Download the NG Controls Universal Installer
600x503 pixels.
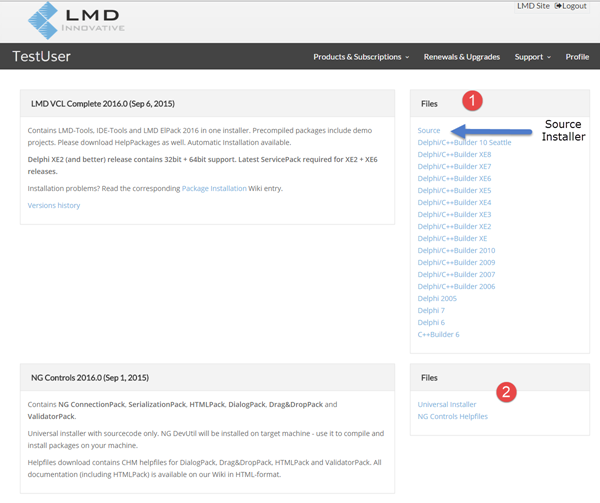click(447, 404)
